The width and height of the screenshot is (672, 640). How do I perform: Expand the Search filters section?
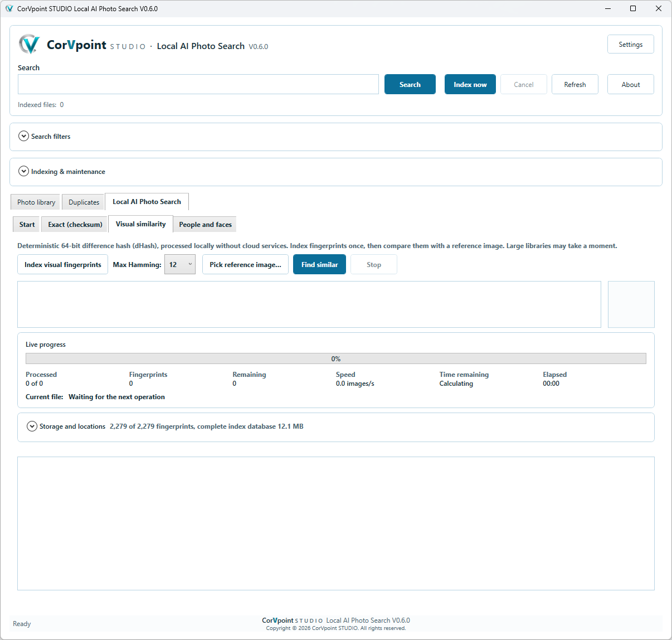(23, 136)
